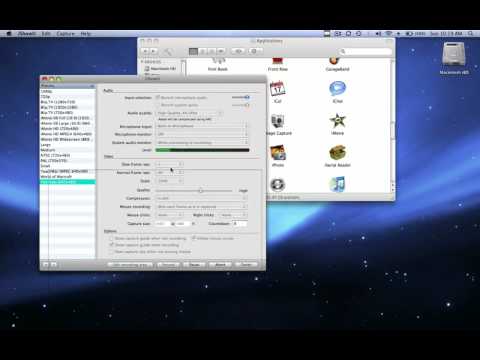Open the Apple menu

pyautogui.click(x=9, y=34)
